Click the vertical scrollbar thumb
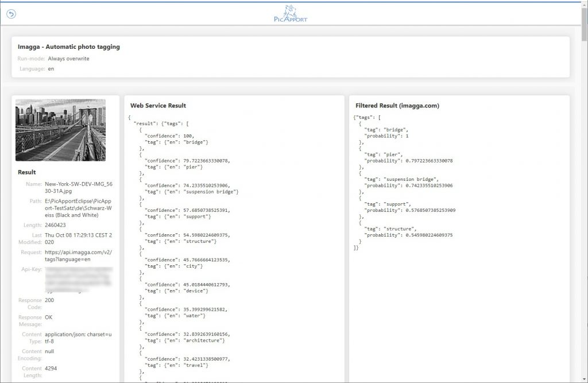 583,23
